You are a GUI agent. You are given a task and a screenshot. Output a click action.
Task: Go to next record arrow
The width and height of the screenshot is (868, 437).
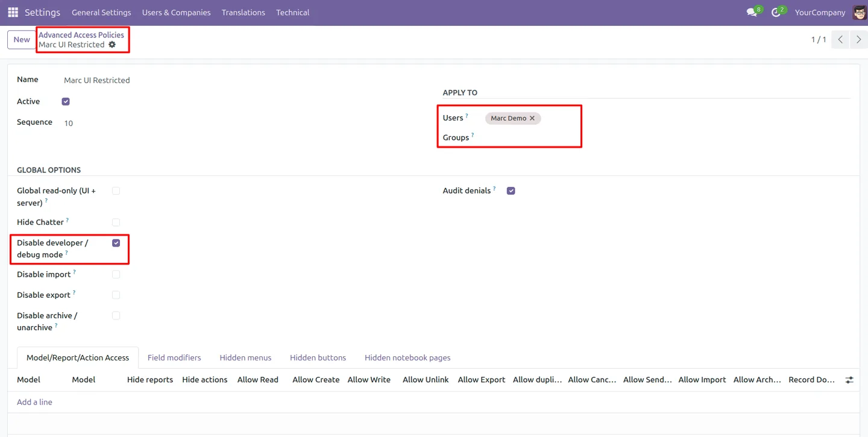859,39
